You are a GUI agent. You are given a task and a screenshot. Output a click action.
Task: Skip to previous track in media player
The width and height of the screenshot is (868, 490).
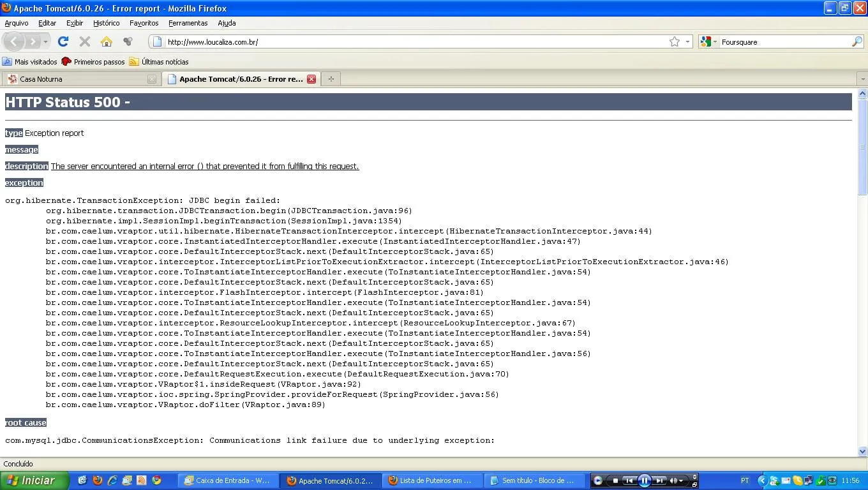tap(629, 480)
